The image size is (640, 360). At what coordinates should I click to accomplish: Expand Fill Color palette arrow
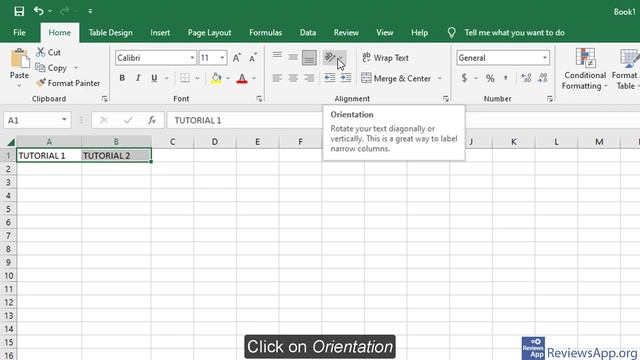(228, 78)
